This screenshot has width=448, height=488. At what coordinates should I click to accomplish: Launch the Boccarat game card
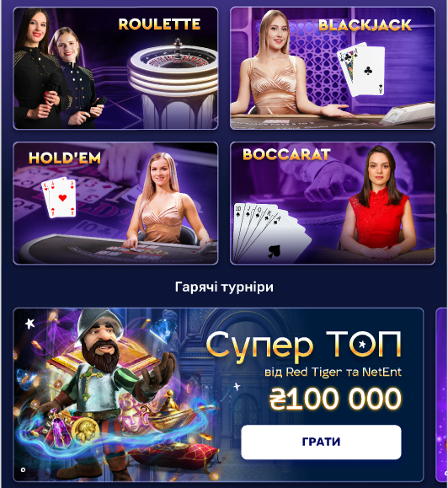333,203
